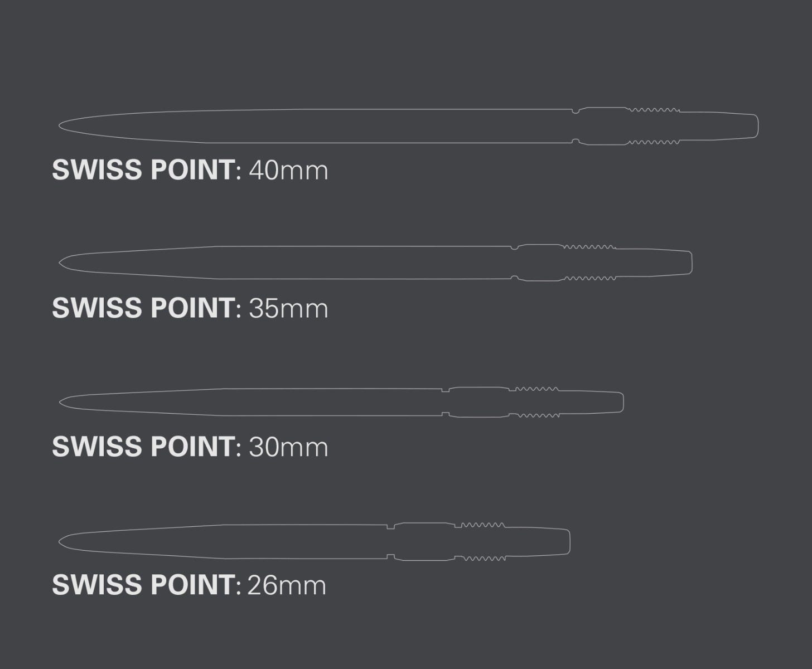Select the "SWISS POINT: 35mm" label
The width and height of the screenshot is (812, 669).
(x=190, y=308)
